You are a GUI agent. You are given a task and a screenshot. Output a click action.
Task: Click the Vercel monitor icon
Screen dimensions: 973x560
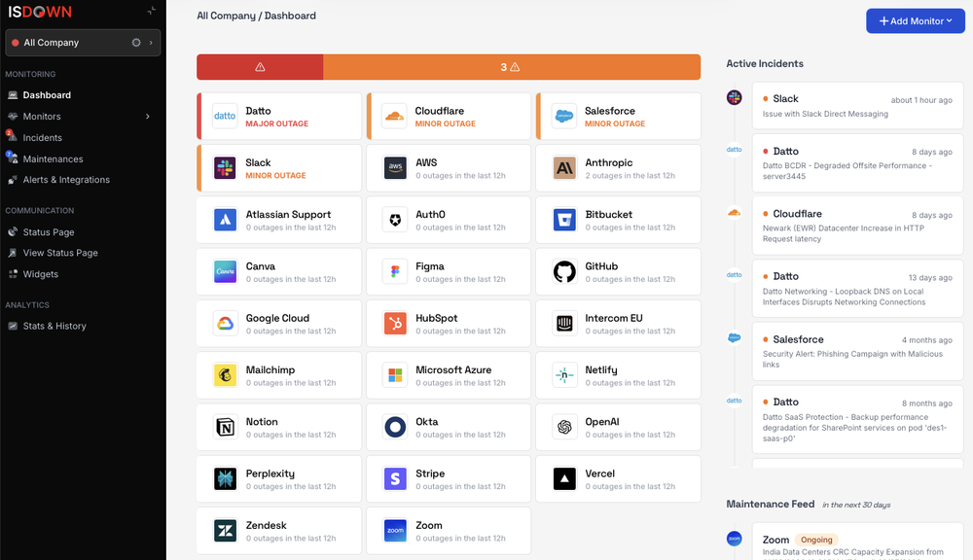pos(563,478)
